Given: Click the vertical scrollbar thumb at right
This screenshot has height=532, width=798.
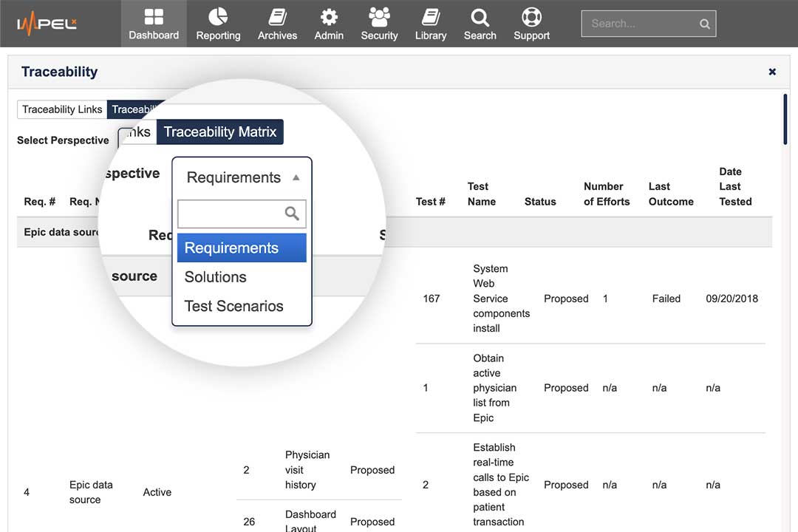Looking at the screenshot, I should 785,119.
